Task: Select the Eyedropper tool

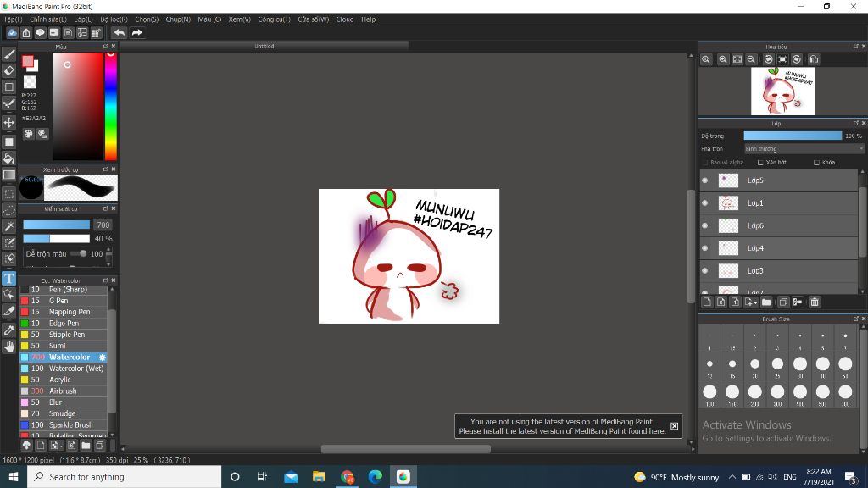Action: click(8, 330)
